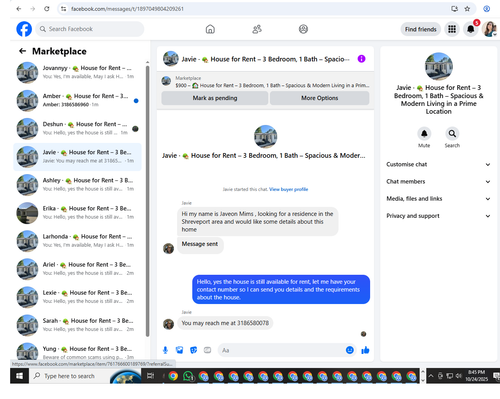500x399 pixels.
Task: Click the conversation list scrollbar
Action: [147, 201]
